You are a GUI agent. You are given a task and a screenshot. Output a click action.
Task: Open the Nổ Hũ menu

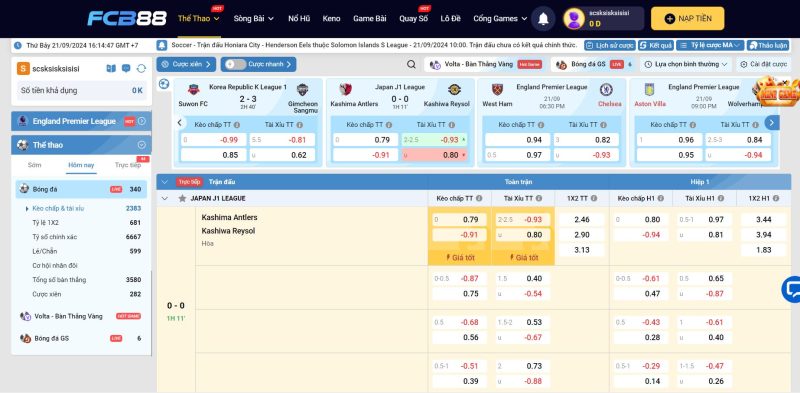click(x=299, y=19)
